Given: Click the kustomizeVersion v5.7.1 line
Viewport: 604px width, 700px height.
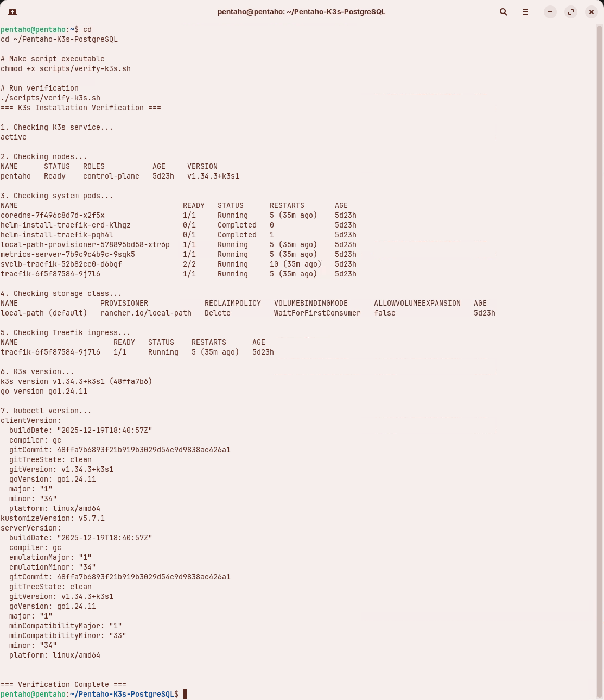Looking at the screenshot, I should click(x=53, y=518).
